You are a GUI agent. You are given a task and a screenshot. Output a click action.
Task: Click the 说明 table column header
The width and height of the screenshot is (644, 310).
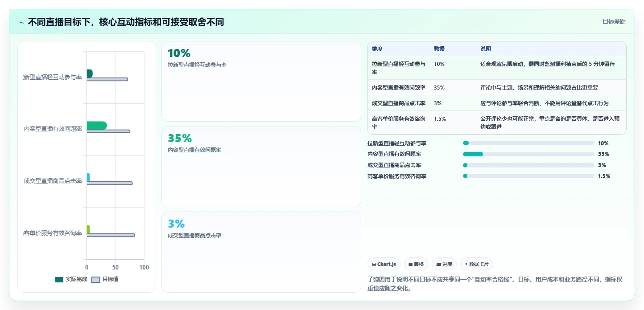pyautogui.click(x=486, y=49)
